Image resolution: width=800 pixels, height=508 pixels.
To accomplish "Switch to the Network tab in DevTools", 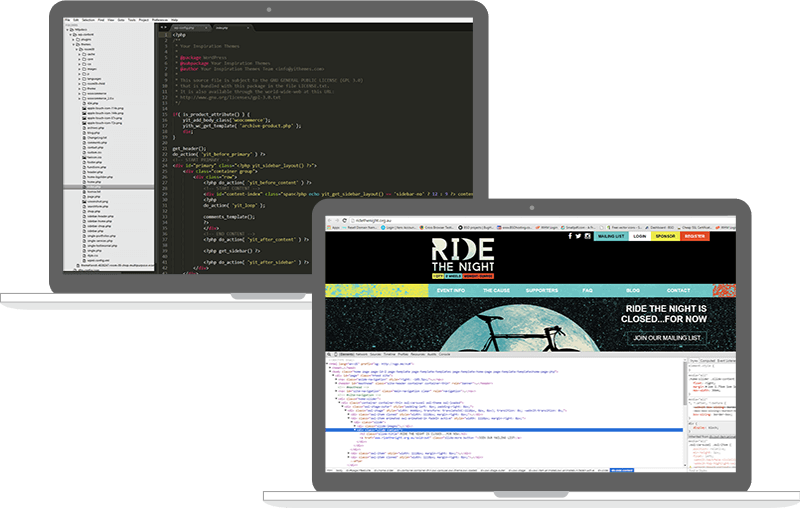I will pos(362,354).
